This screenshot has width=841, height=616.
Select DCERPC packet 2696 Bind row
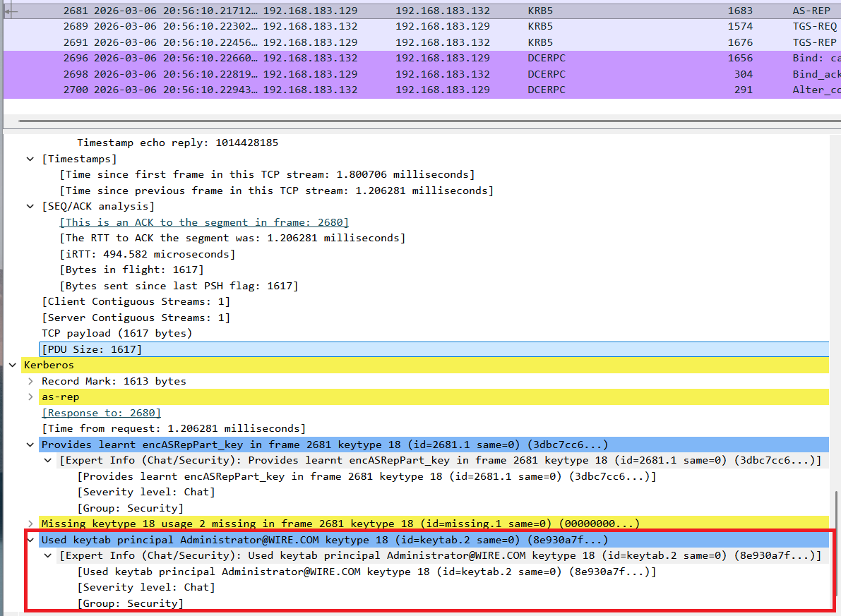pyautogui.click(x=422, y=58)
